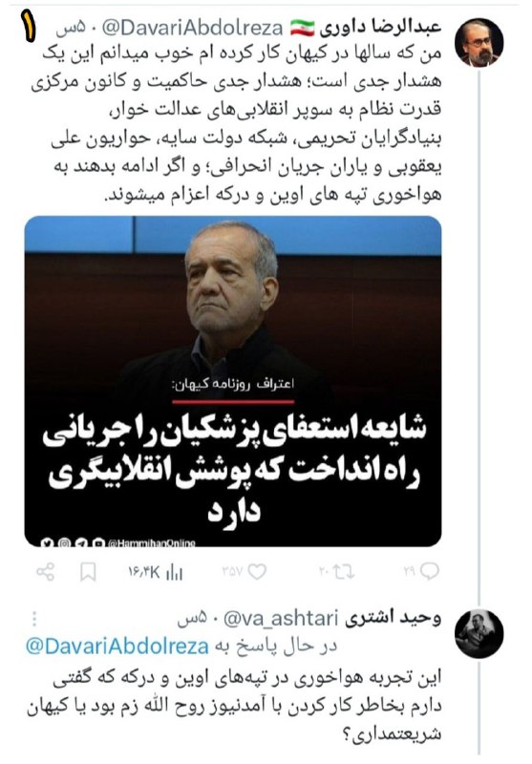Screen dimensions: 532x764
Task: Click the retweet arrows icon
Action: (345, 571)
